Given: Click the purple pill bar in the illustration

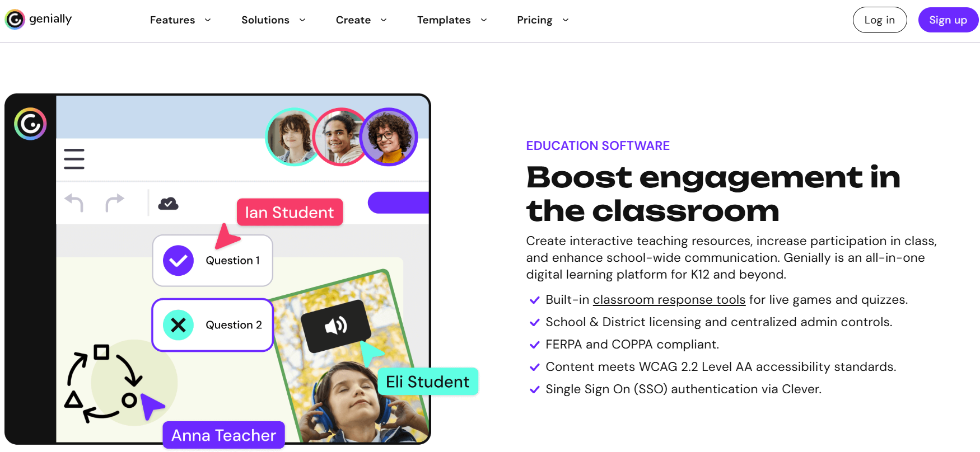Looking at the screenshot, I should pos(399,203).
